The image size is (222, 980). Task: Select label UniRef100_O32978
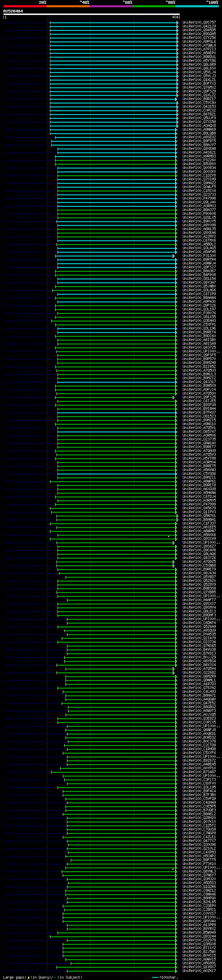point(199,940)
